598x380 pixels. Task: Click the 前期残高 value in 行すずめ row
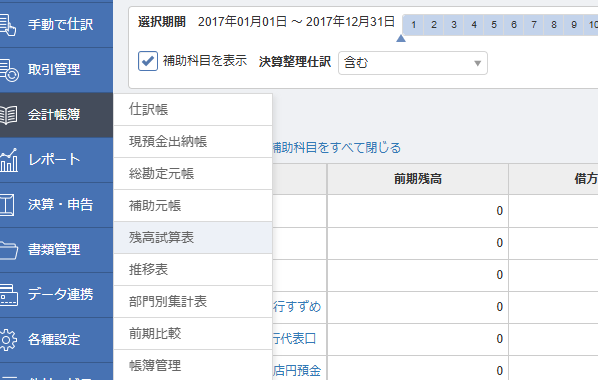coord(500,307)
